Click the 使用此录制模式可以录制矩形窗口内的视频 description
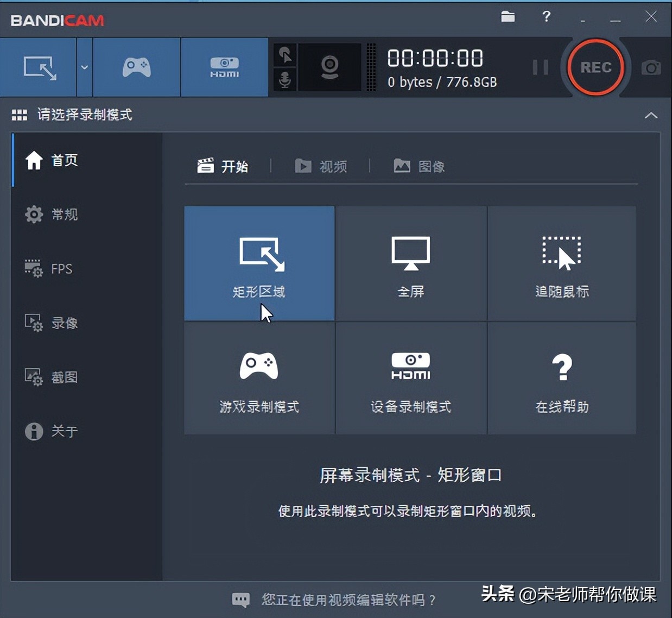The height and width of the screenshot is (618, 672). tap(408, 511)
